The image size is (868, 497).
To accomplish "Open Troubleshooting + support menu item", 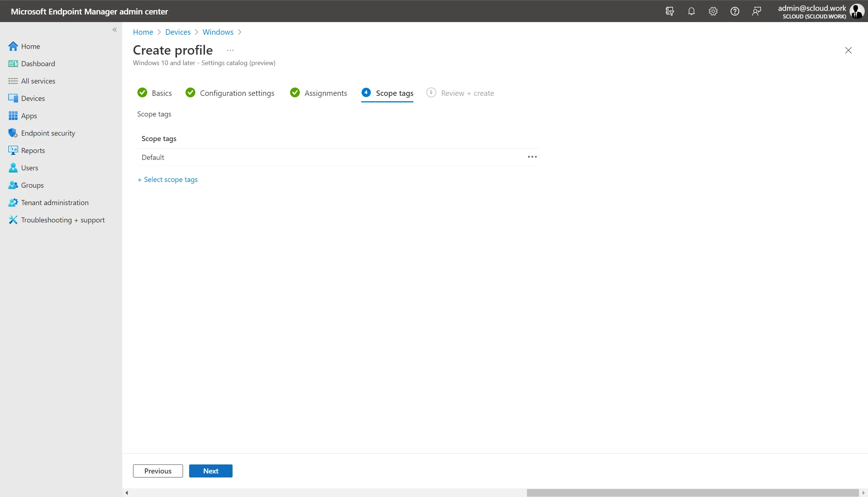I will tap(63, 220).
